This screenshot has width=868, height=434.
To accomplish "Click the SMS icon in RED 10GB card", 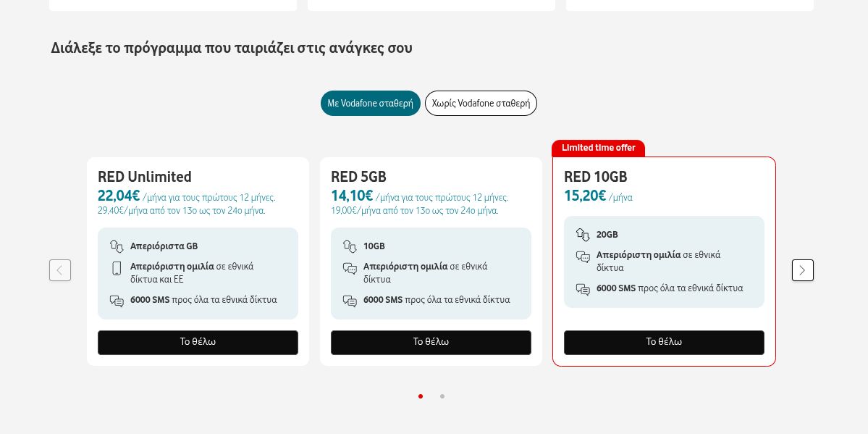I will point(583,289).
